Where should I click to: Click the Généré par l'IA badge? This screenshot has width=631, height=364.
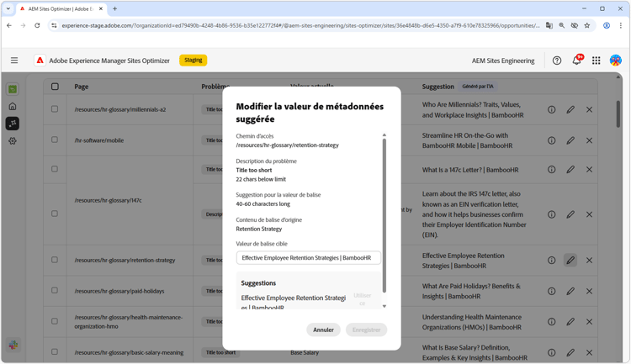pos(478,87)
